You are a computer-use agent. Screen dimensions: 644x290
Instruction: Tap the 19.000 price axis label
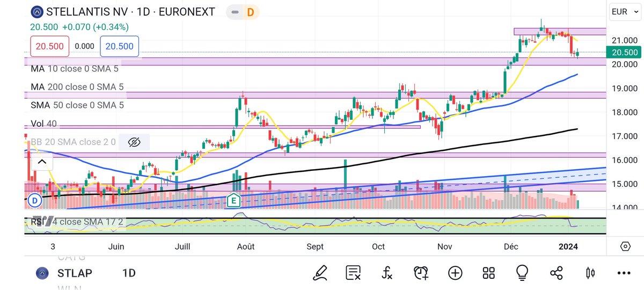(x=624, y=88)
